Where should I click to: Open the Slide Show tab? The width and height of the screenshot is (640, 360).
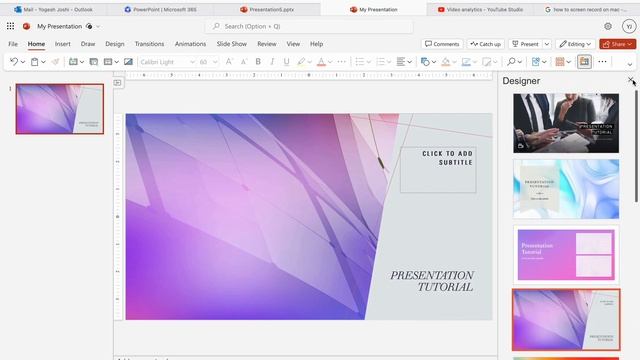point(231,44)
